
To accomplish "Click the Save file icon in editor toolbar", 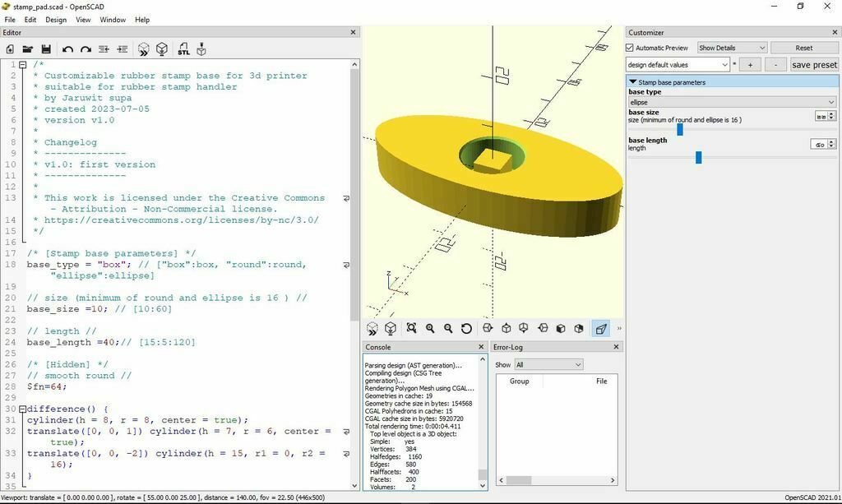I will point(46,49).
